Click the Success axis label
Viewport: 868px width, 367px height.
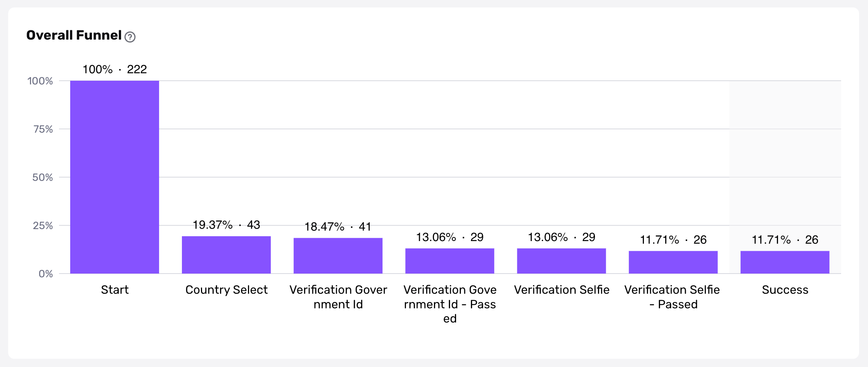pos(785,290)
